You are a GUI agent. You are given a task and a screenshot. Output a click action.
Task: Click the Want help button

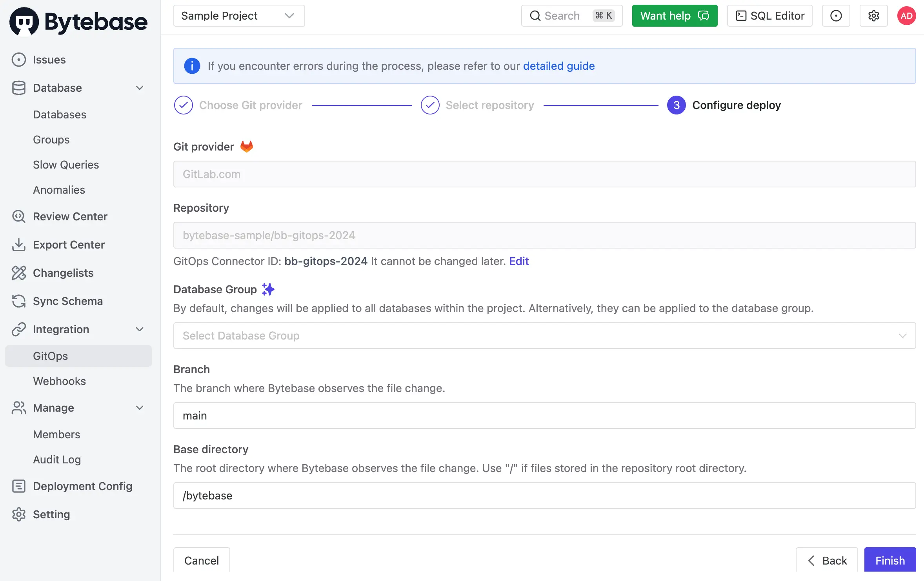click(x=675, y=16)
